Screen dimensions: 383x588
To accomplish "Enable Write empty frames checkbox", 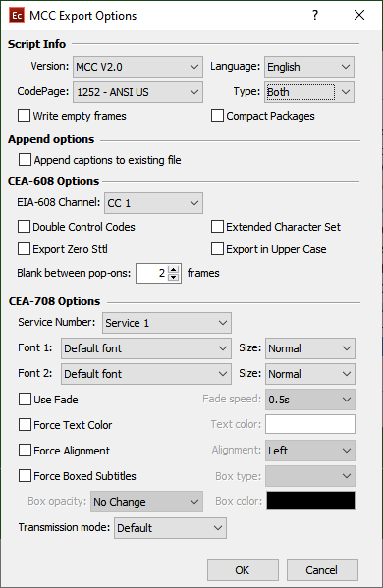I will tap(24, 116).
